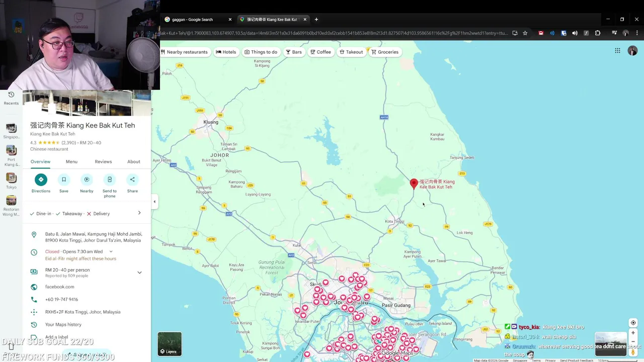Open the Google account avatar on map
Image resolution: width=644 pixels, height=362 pixels.
(x=632, y=51)
